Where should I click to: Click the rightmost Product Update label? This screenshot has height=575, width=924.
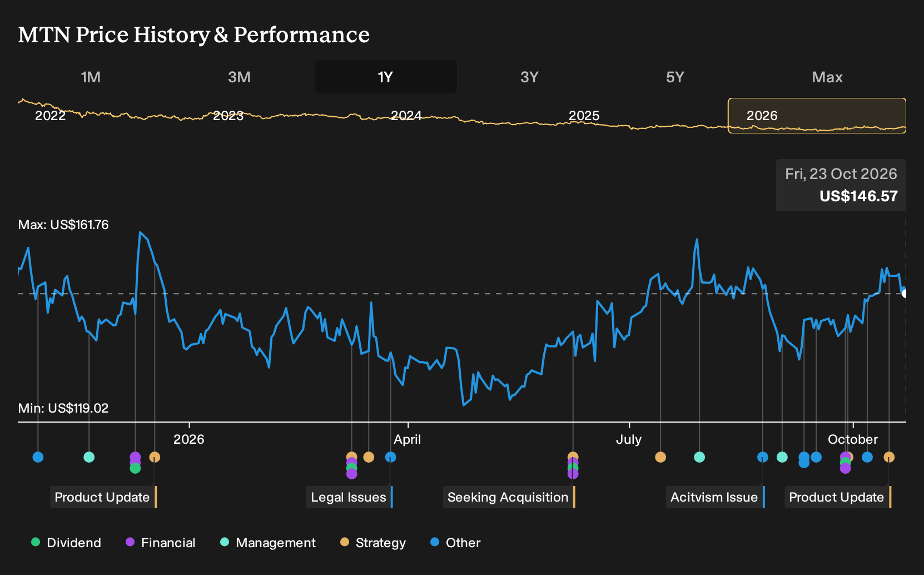point(838,497)
